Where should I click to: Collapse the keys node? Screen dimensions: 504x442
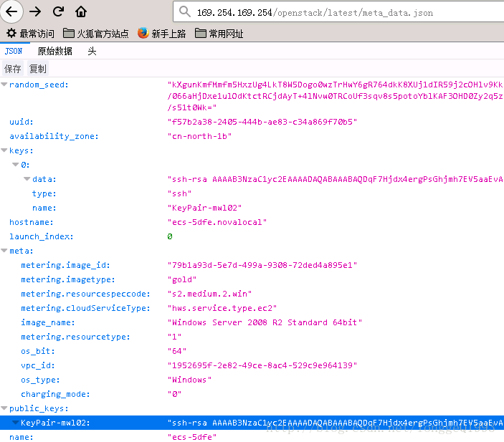[x=4, y=150]
